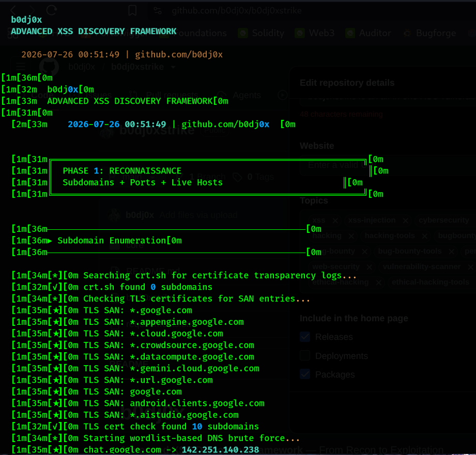The width and height of the screenshot is (476, 455).
Task: Click the GitHub Octocat logo
Action: click(x=49, y=67)
